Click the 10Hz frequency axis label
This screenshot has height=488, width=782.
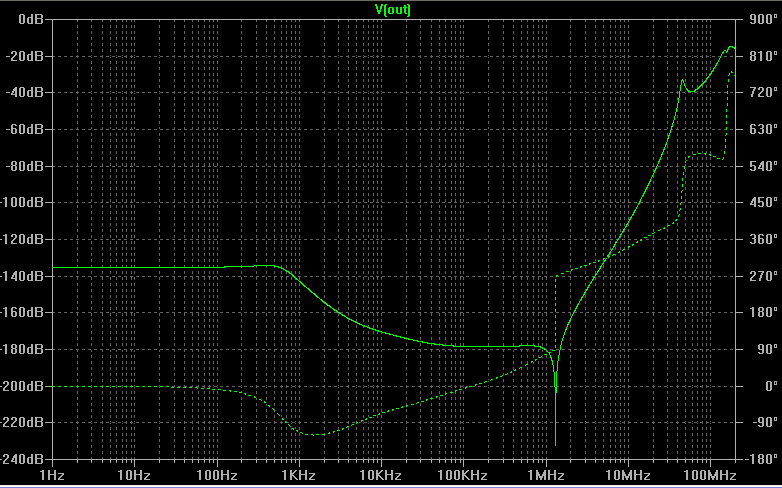point(134,476)
